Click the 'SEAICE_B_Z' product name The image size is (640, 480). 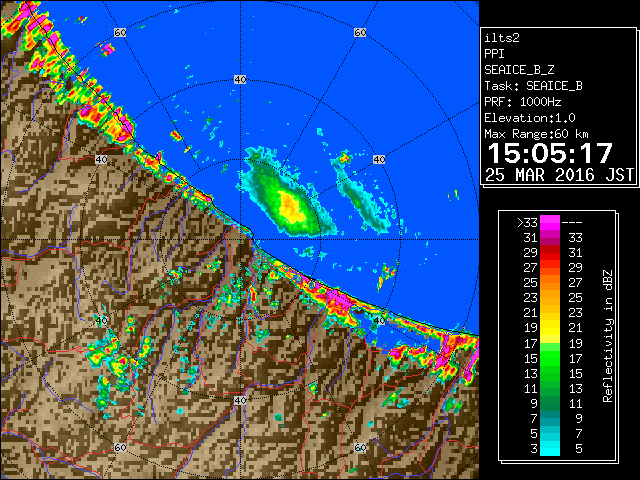coord(519,70)
